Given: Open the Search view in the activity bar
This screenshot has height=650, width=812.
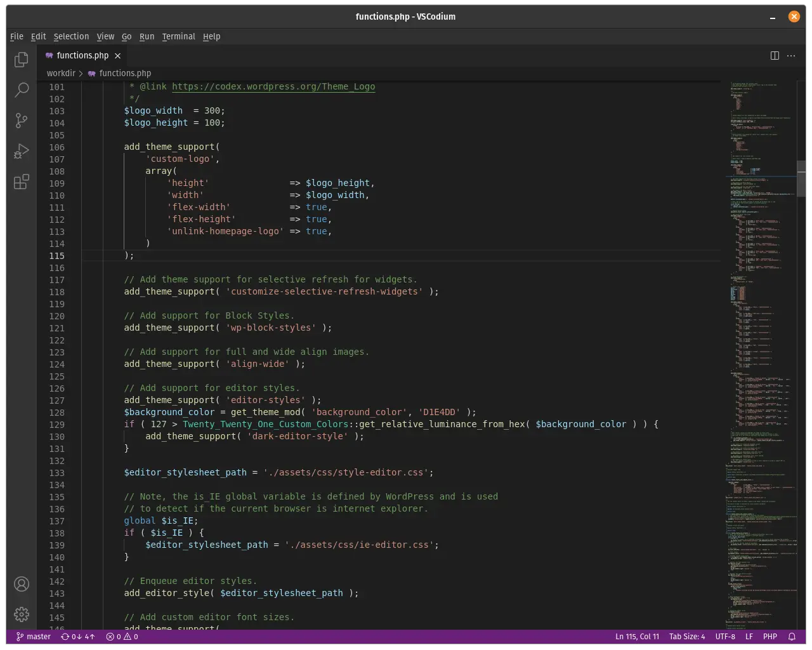Looking at the screenshot, I should pos(22,90).
